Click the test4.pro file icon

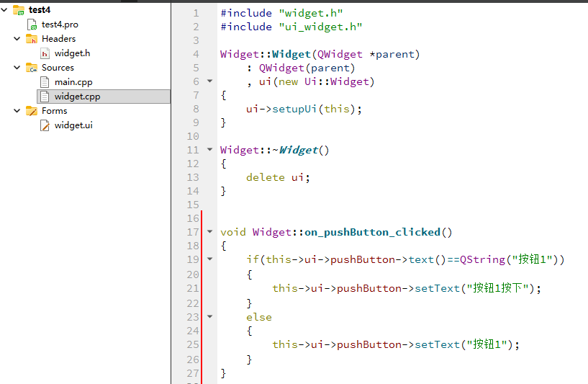32,24
